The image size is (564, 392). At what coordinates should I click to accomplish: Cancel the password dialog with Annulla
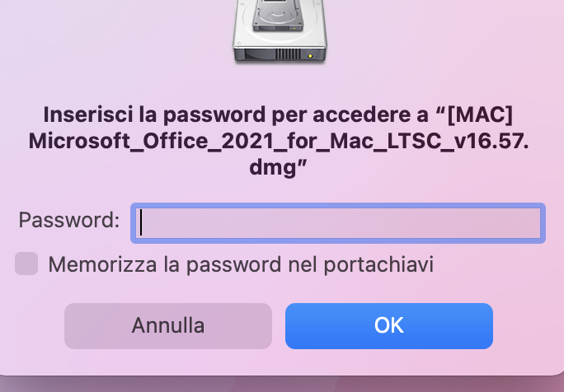(x=168, y=326)
